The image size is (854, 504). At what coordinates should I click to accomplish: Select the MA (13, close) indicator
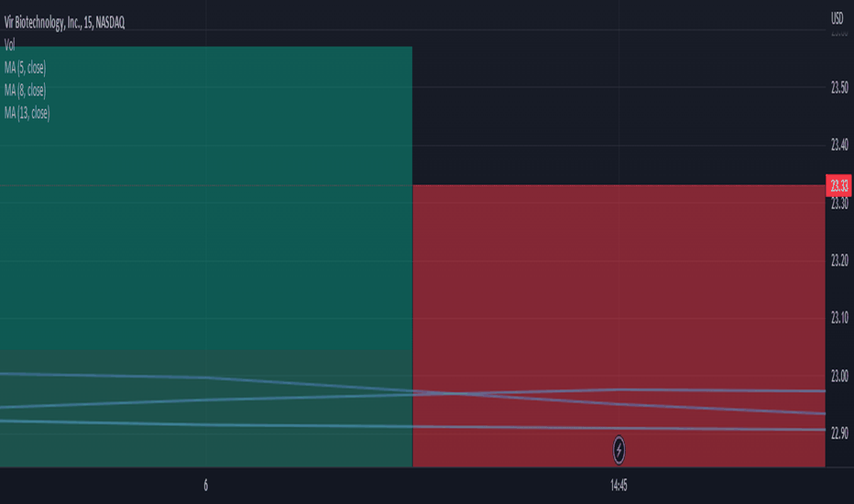(x=27, y=113)
